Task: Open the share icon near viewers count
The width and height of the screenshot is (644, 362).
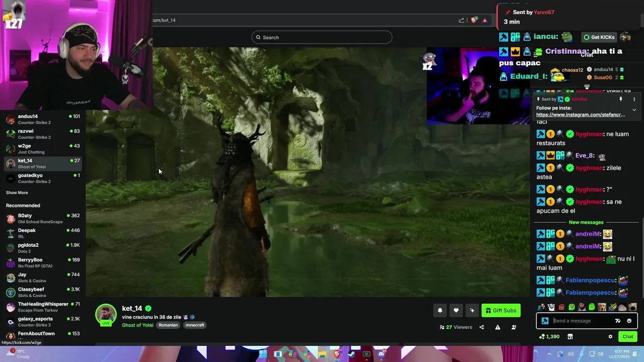Action: pos(481,327)
